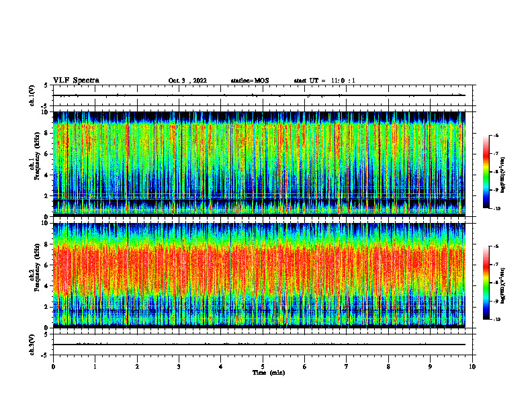Click the "-10" label on ch.1 colorbar

coord(496,209)
